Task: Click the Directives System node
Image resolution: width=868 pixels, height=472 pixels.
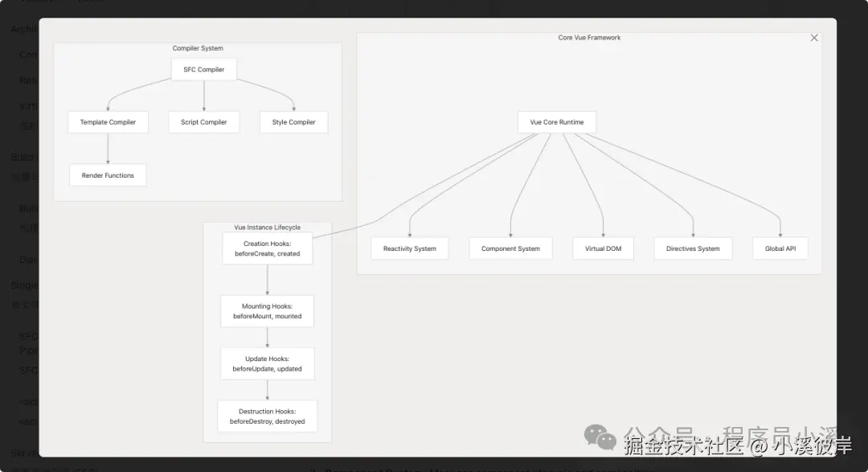Action: coord(693,248)
